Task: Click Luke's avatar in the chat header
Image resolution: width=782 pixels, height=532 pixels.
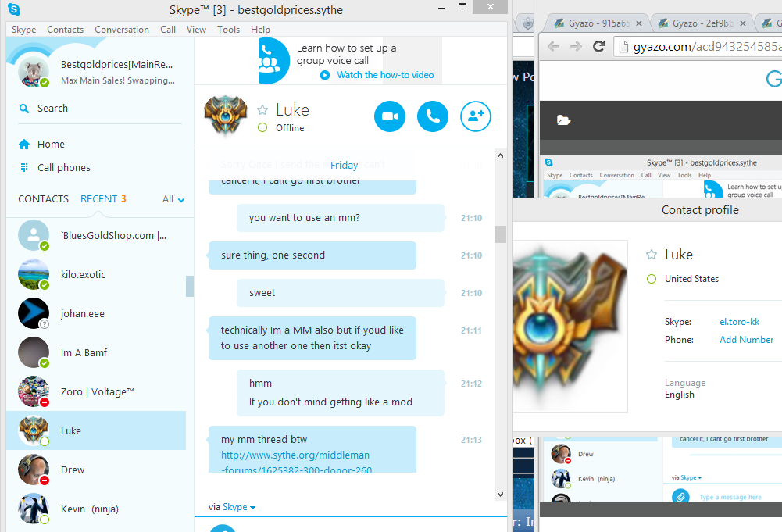Action: 226,116
